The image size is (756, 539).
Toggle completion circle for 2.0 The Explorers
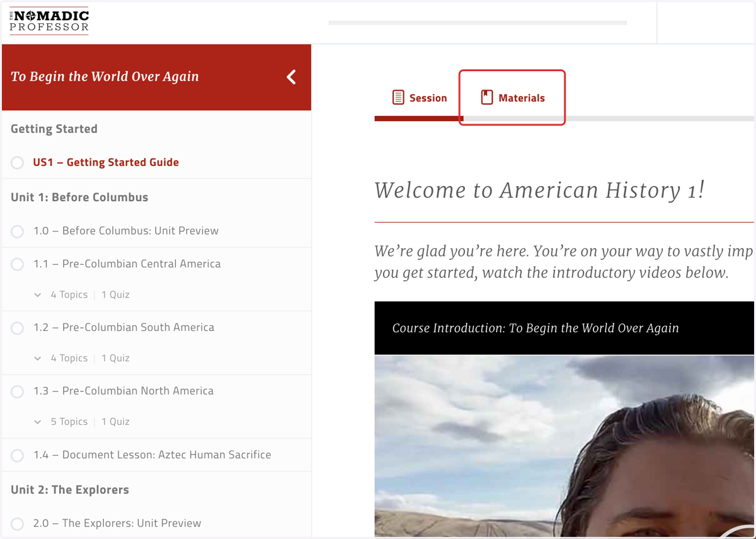[18, 523]
